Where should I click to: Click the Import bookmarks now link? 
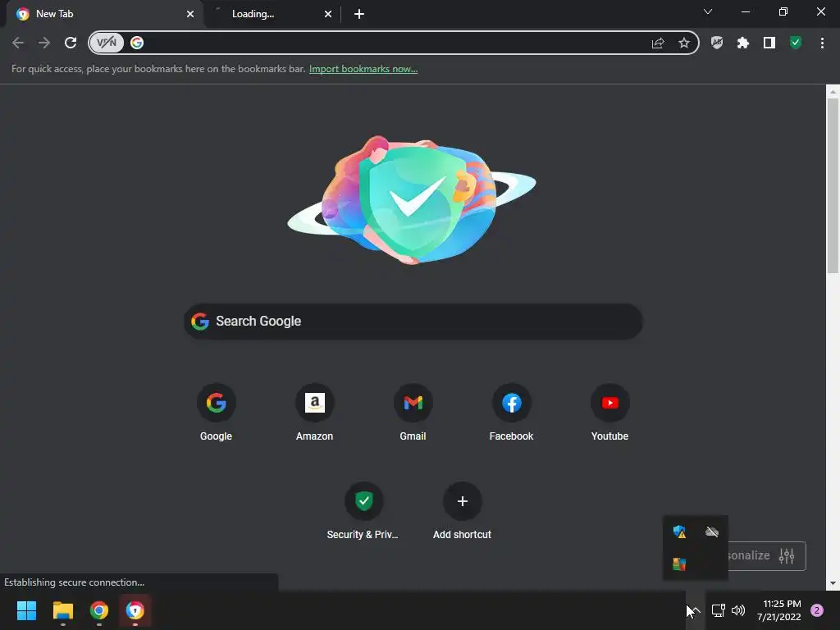click(x=363, y=69)
